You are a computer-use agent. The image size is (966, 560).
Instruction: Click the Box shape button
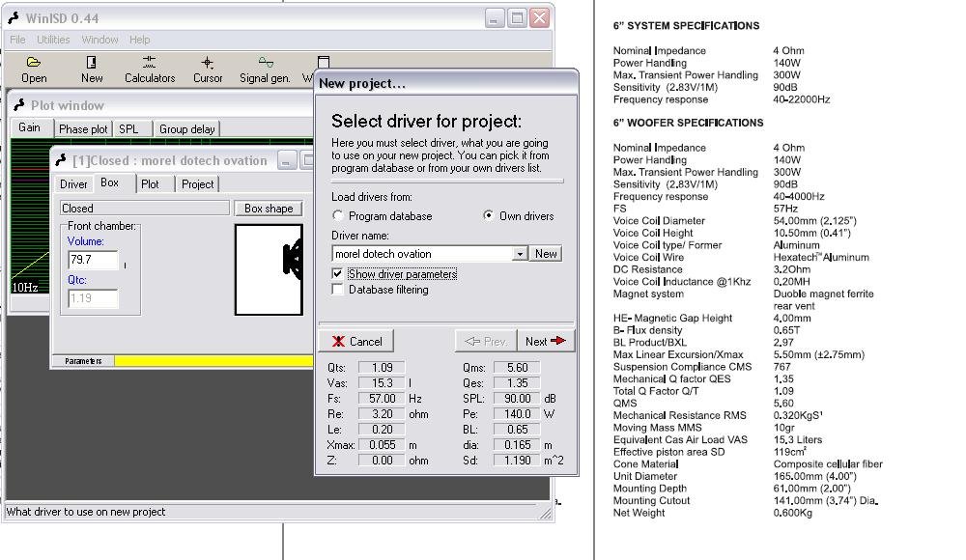269,209
